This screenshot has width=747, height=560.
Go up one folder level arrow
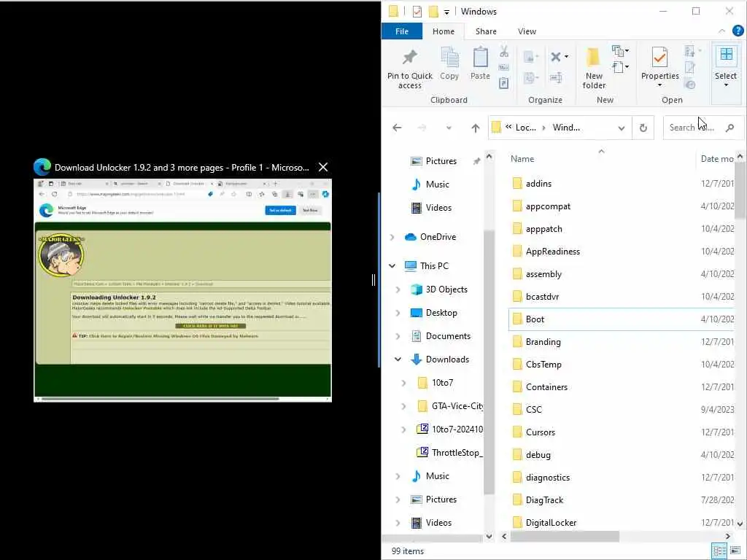(475, 128)
